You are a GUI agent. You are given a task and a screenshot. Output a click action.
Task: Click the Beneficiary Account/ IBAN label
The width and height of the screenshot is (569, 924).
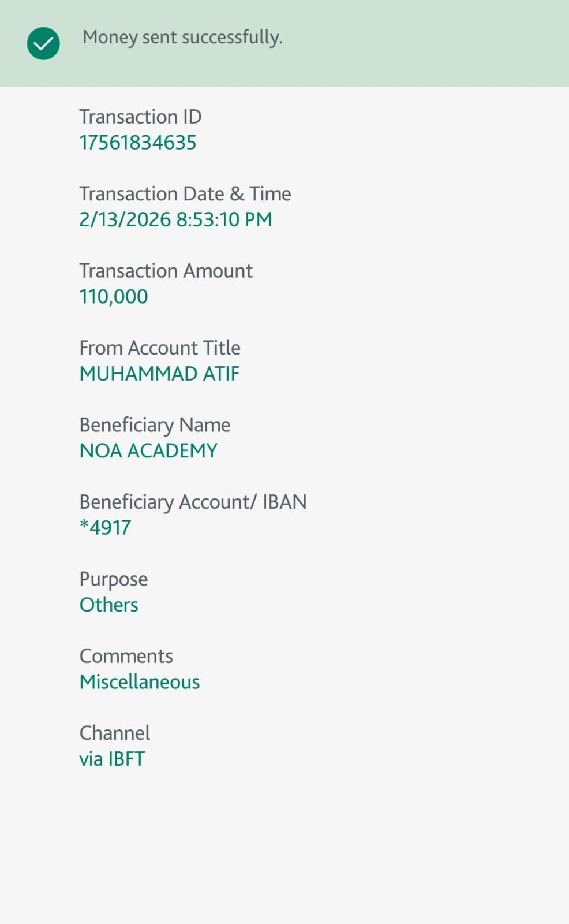[x=193, y=502]
